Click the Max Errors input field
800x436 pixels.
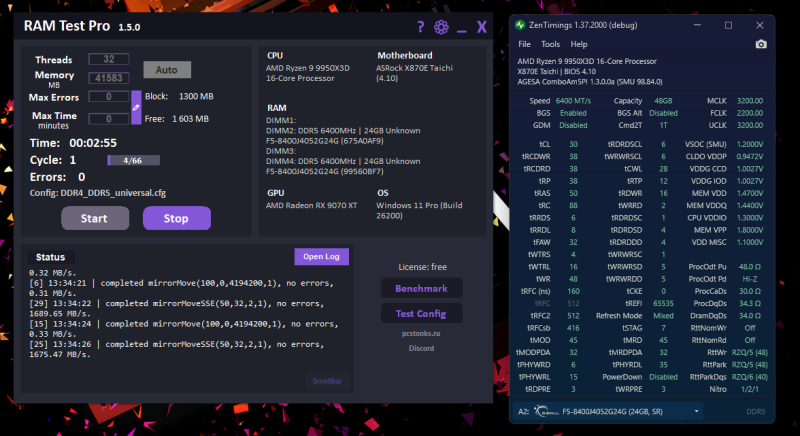109,96
